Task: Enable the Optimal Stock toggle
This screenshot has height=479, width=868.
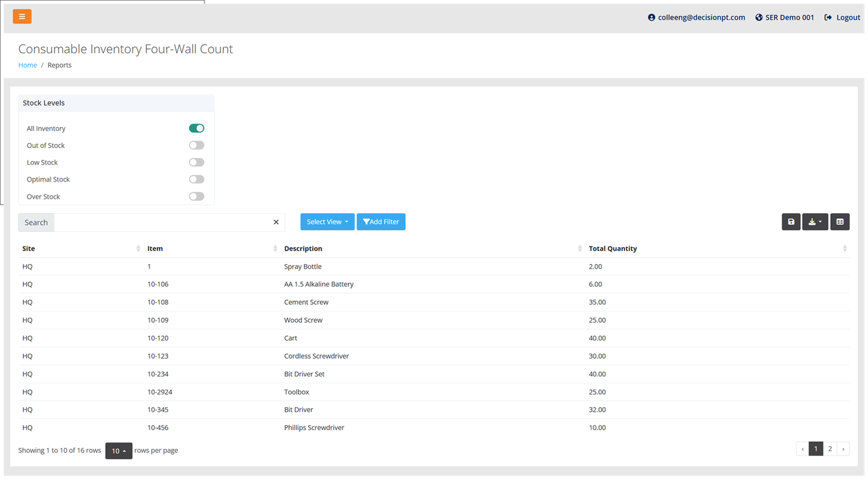Action: [x=197, y=180]
